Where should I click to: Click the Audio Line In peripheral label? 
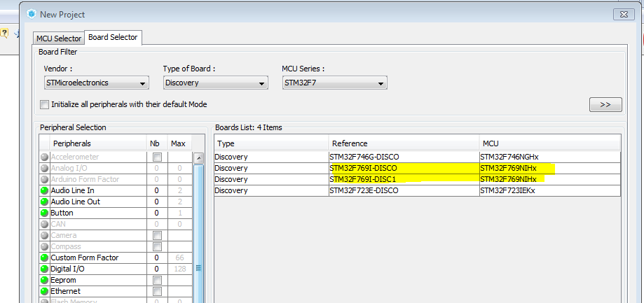pos(72,190)
